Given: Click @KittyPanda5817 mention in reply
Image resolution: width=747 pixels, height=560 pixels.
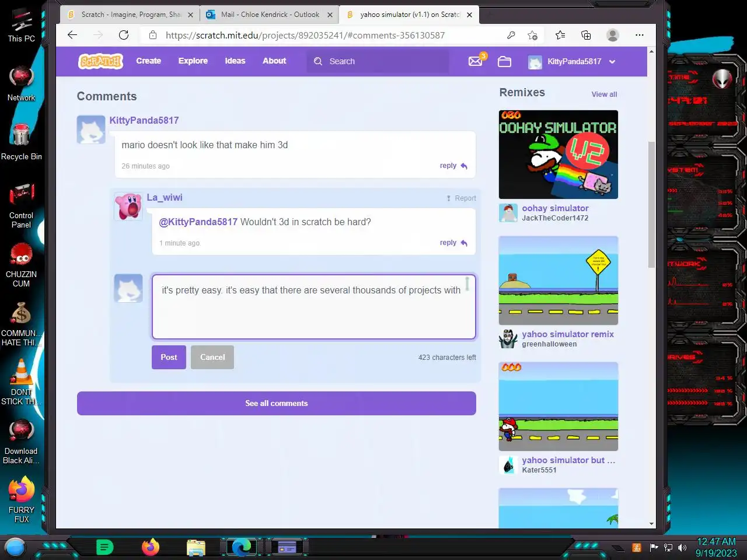Looking at the screenshot, I should pos(198,222).
